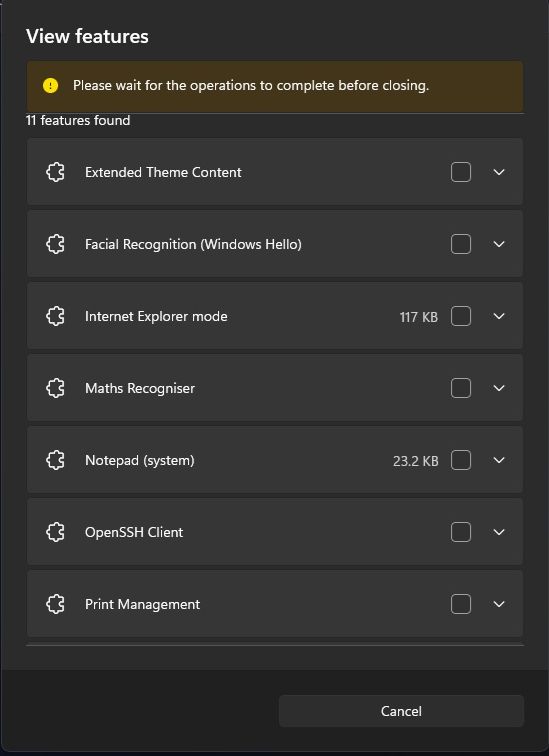Check the OpenSSH Client checkbox
549x756 pixels.
[x=461, y=532]
